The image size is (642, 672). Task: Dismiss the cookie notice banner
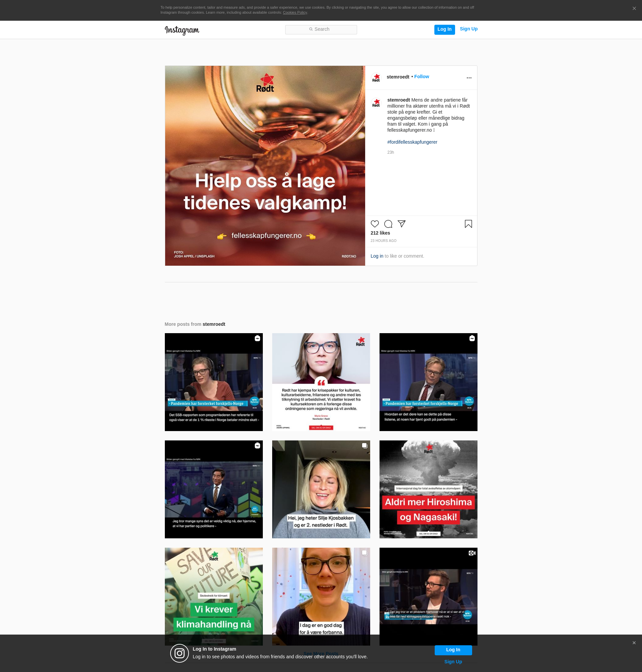634,9
